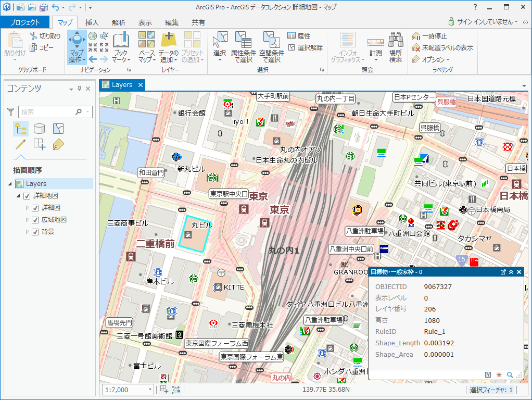Image resolution: width=532 pixels, height=400 pixels.
Task: Click 一時停止 to pause labeling
Action: 429,35
